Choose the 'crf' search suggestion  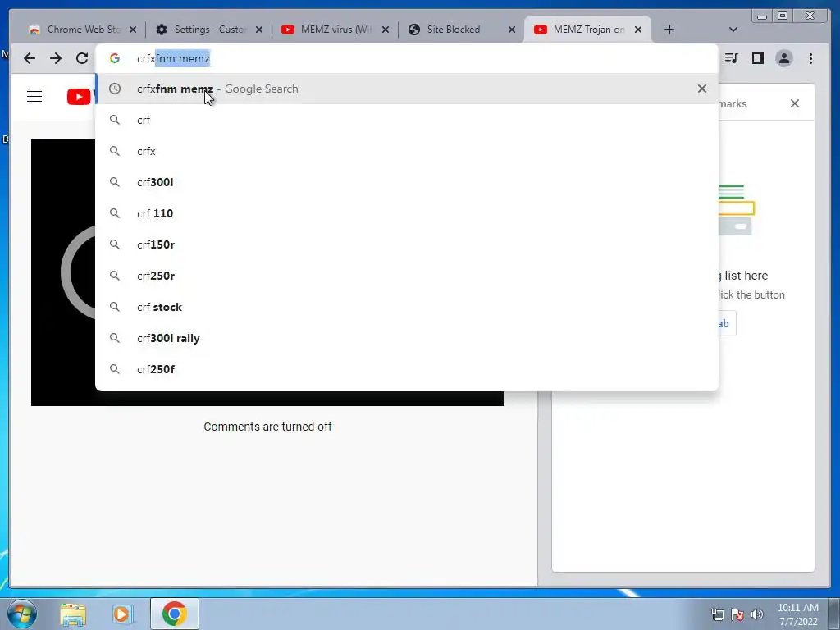coord(407,120)
